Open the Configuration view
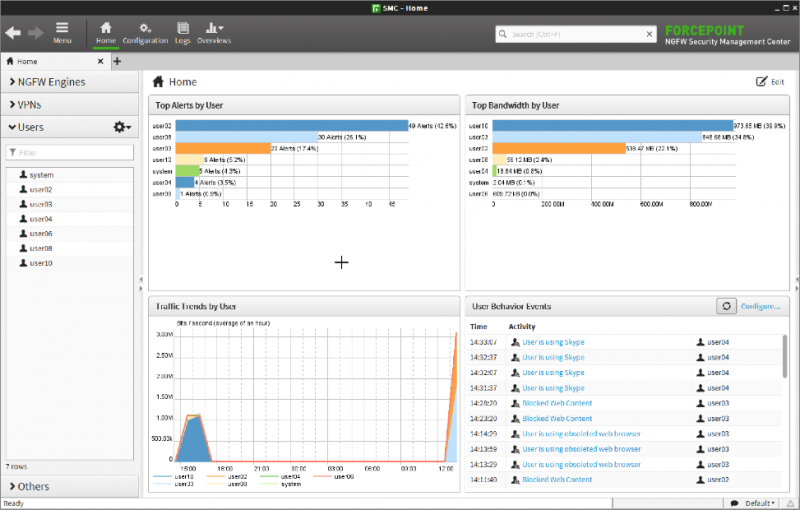 click(145, 33)
